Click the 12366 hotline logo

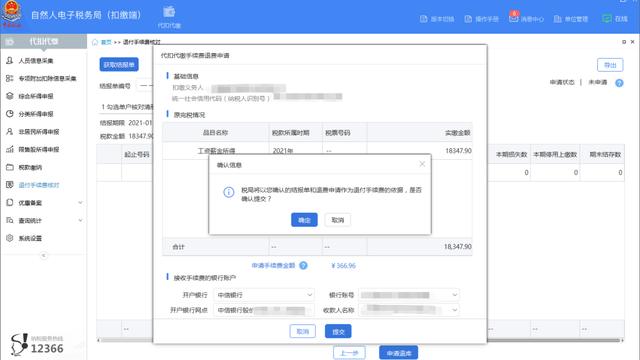click(38, 344)
